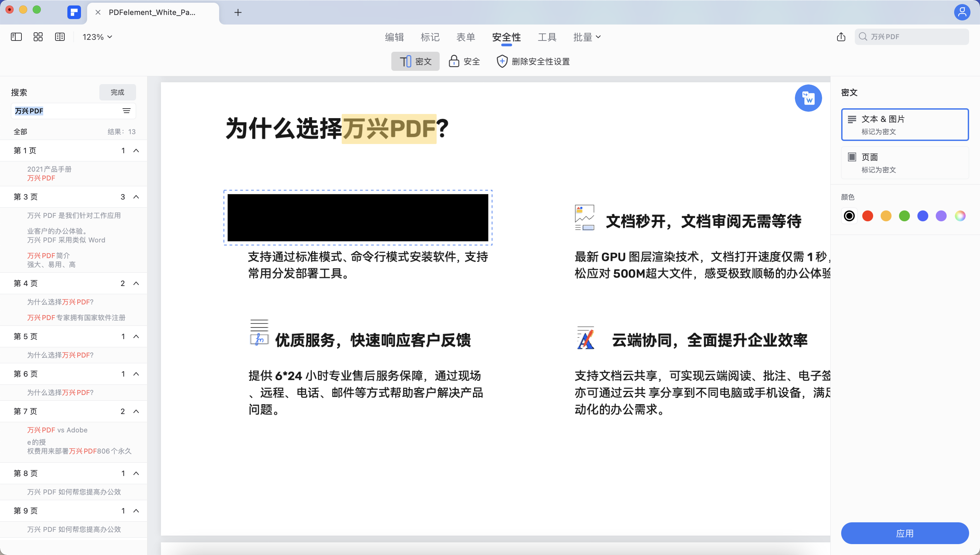980x555 pixels.
Task: Click the page layout view icon
Action: [x=60, y=36]
